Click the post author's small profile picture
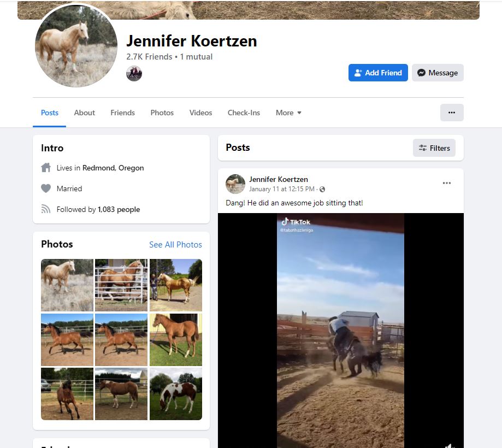Viewport: 502px width, 448px height. [235, 184]
